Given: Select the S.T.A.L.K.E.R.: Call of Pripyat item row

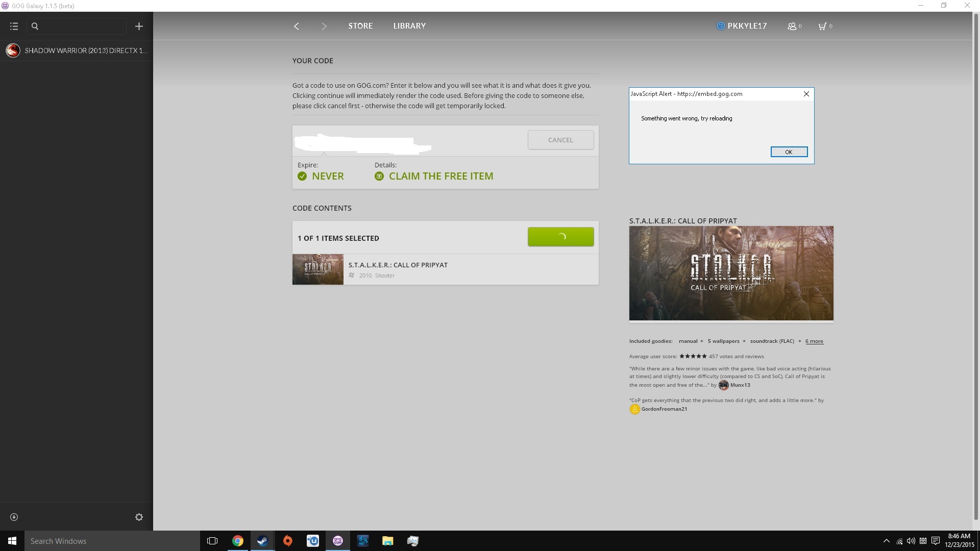Looking at the screenshot, I should click(445, 269).
